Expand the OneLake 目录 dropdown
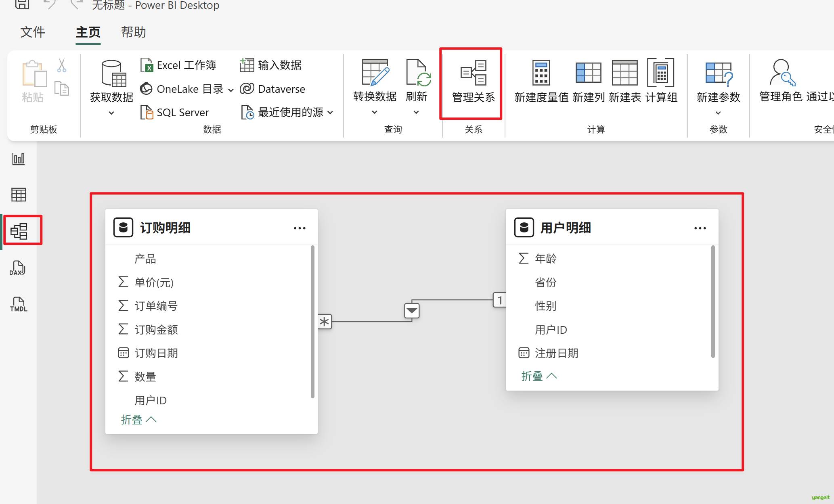 pyautogui.click(x=231, y=90)
